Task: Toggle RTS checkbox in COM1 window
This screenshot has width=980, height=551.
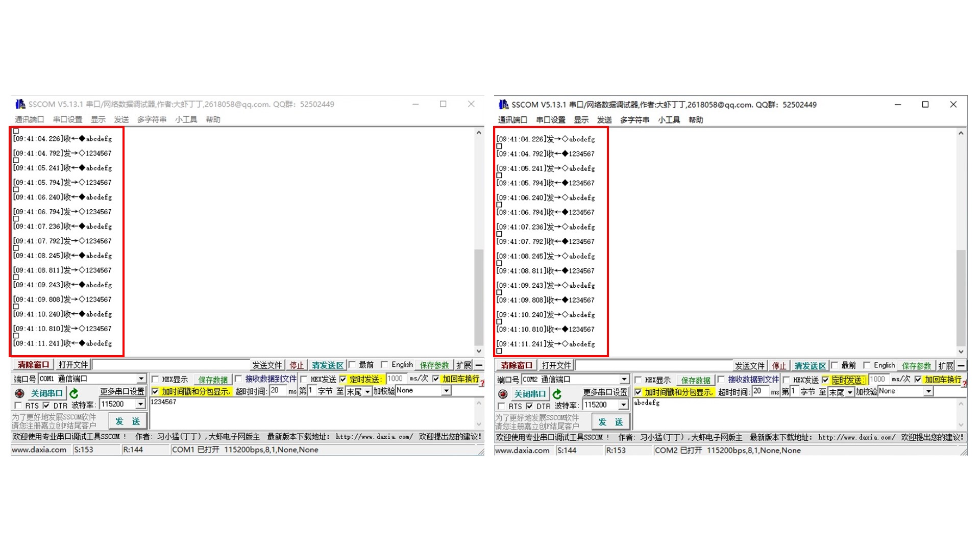Action: tap(18, 406)
